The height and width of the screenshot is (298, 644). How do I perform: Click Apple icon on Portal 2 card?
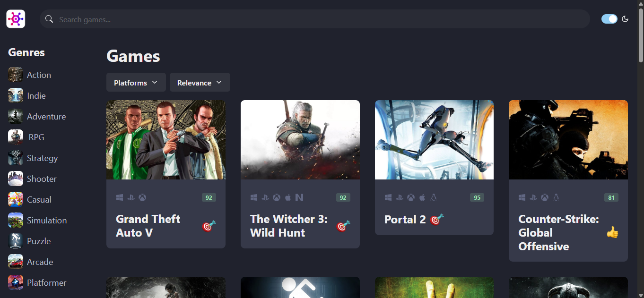point(422,197)
